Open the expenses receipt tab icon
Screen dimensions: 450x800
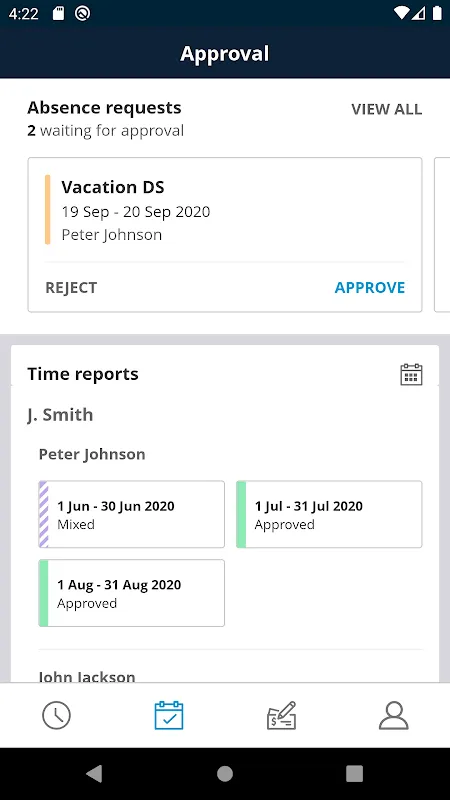pyautogui.click(x=281, y=715)
